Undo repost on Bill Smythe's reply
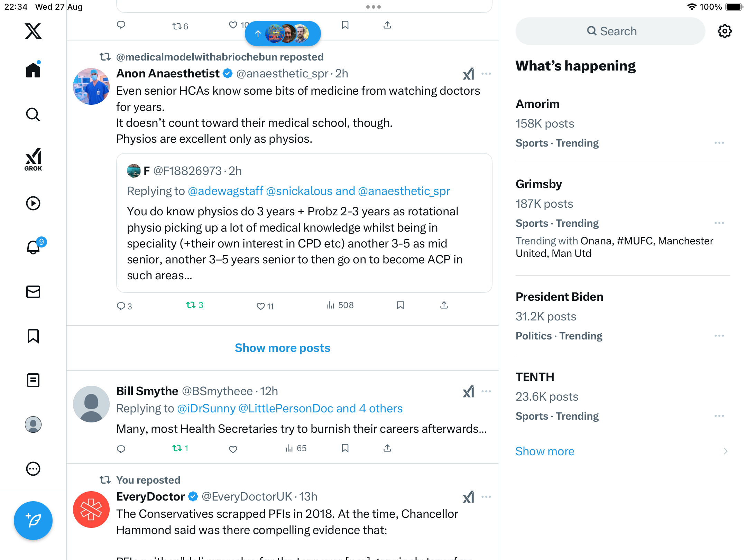The image size is (747, 560). click(x=177, y=448)
